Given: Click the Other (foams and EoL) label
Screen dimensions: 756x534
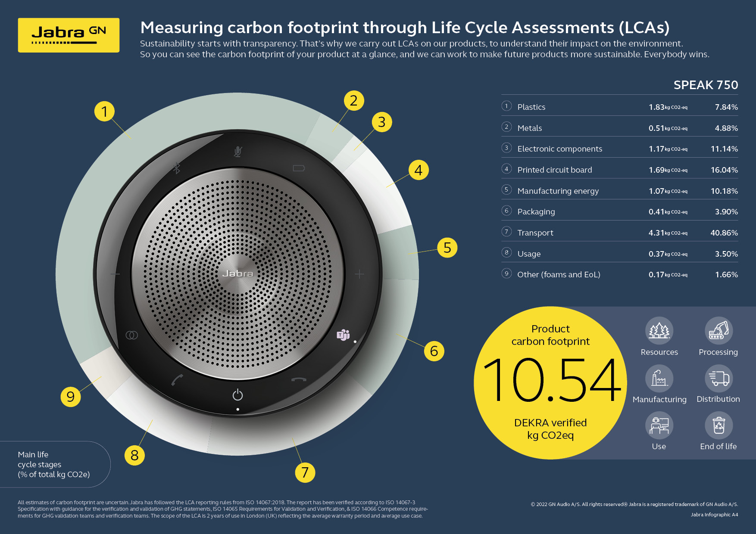Looking at the screenshot, I should (559, 274).
